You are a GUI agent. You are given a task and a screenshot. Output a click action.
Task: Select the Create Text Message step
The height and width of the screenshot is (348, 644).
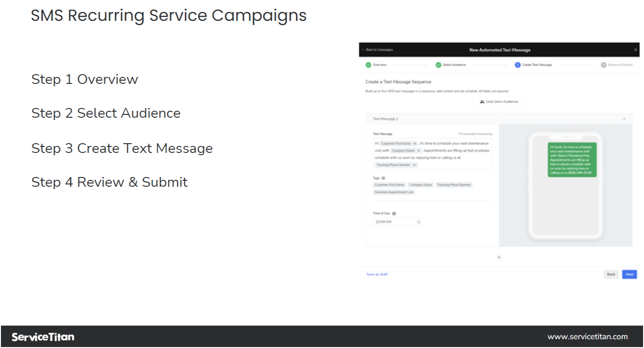[x=533, y=65]
